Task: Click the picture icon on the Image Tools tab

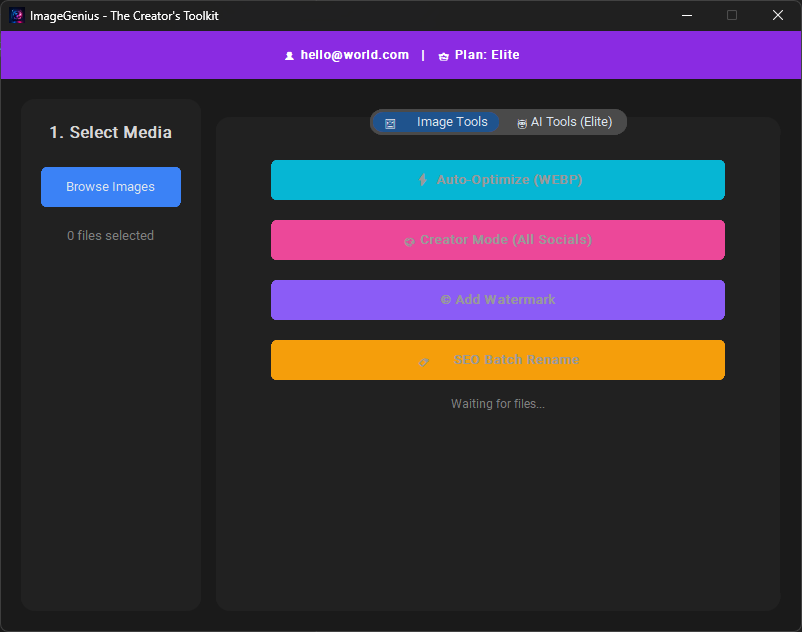Action: pos(390,123)
